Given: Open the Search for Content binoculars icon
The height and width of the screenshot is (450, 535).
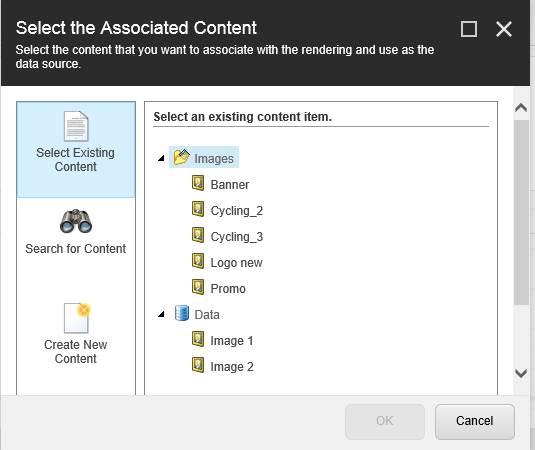Looking at the screenshot, I should tap(76, 221).
